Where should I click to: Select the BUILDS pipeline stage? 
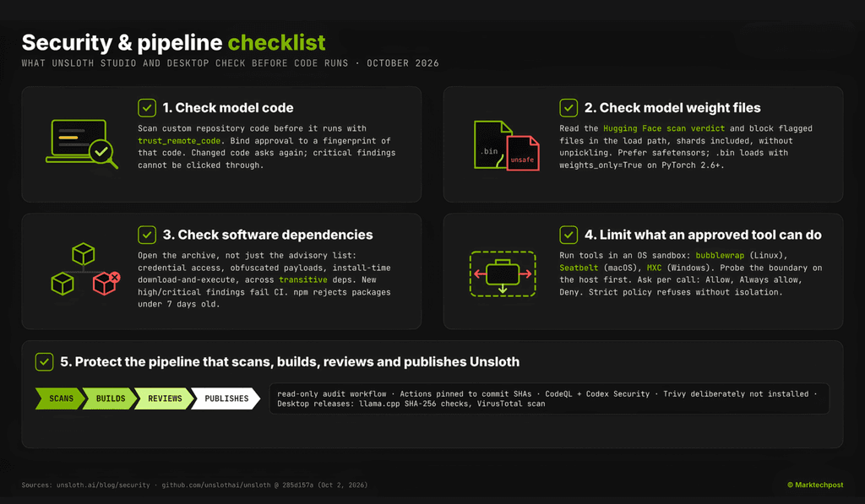pos(110,398)
